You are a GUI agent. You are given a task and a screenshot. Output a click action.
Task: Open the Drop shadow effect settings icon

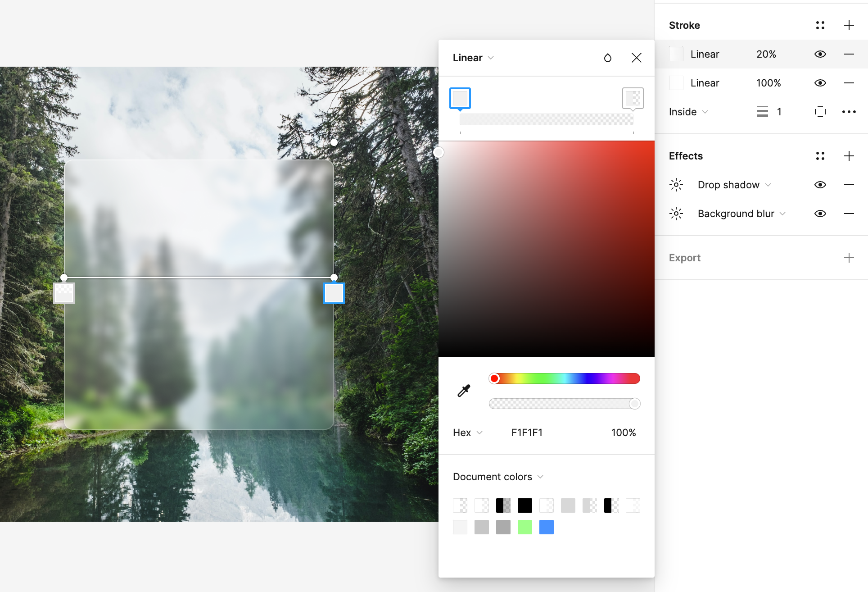click(676, 185)
